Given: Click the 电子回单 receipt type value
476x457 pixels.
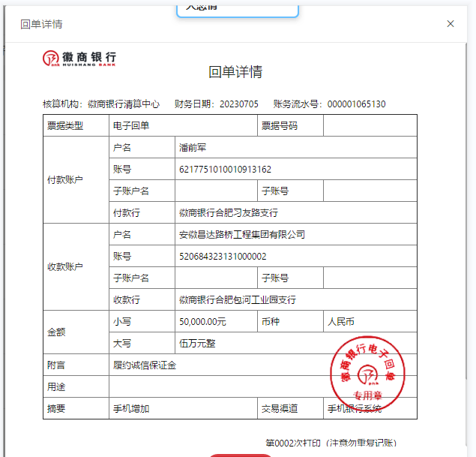Looking at the screenshot, I should point(131,126).
